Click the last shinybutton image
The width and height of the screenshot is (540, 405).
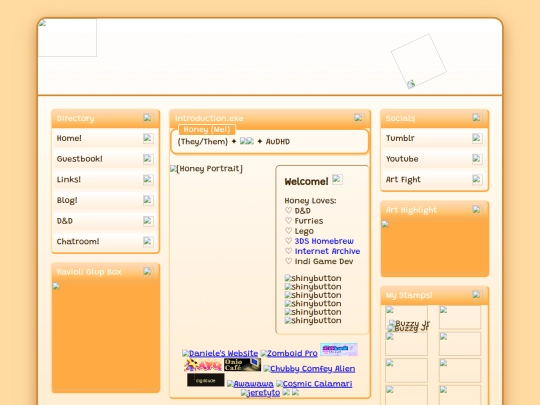coord(313,321)
